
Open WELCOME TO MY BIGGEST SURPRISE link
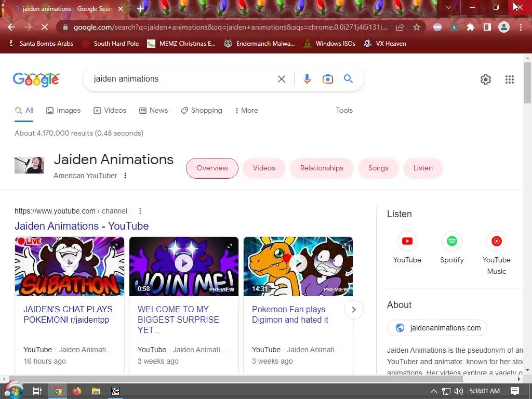(x=178, y=320)
